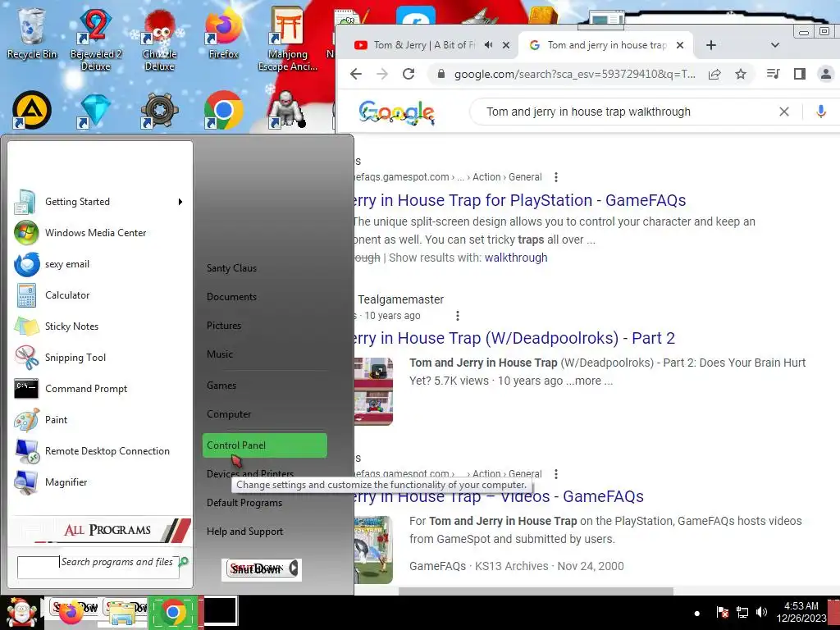Go back in Chrome
The width and height of the screenshot is (840, 630).
tap(356, 74)
